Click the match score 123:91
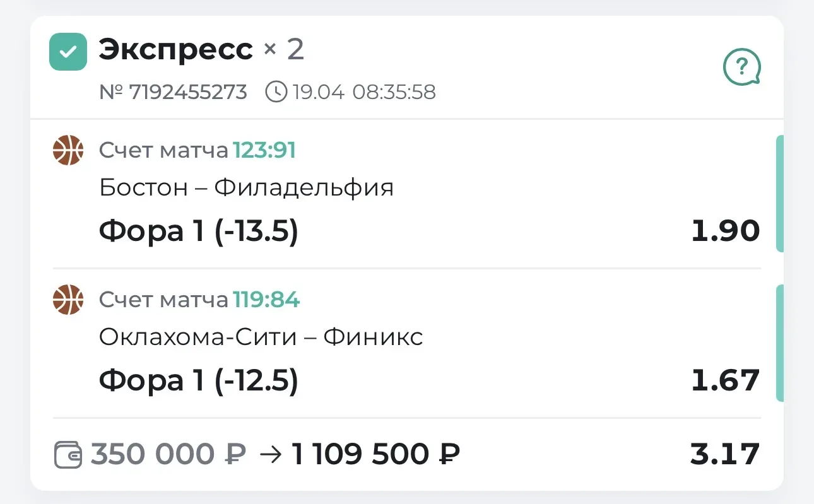The height and width of the screenshot is (504, 814). coord(264,151)
